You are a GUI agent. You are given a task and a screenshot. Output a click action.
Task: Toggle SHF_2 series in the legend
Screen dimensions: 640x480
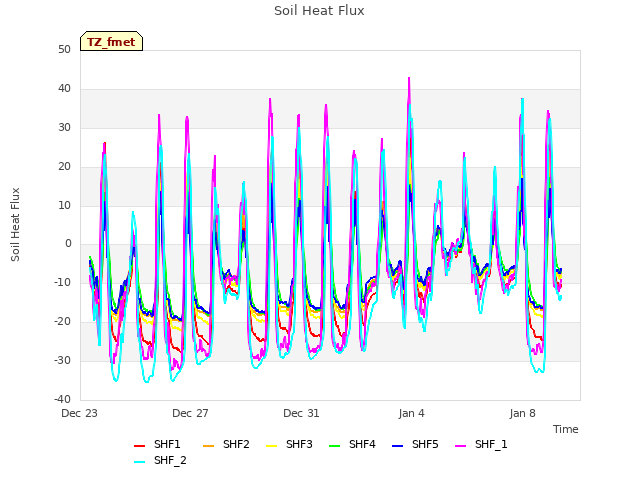click(160, 461)
